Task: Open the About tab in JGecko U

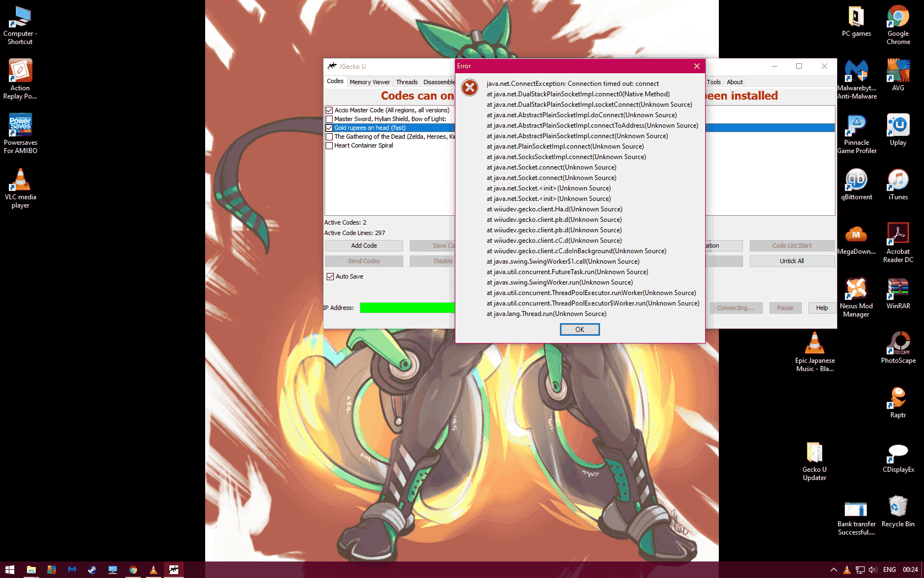Action: pos(735,82)
